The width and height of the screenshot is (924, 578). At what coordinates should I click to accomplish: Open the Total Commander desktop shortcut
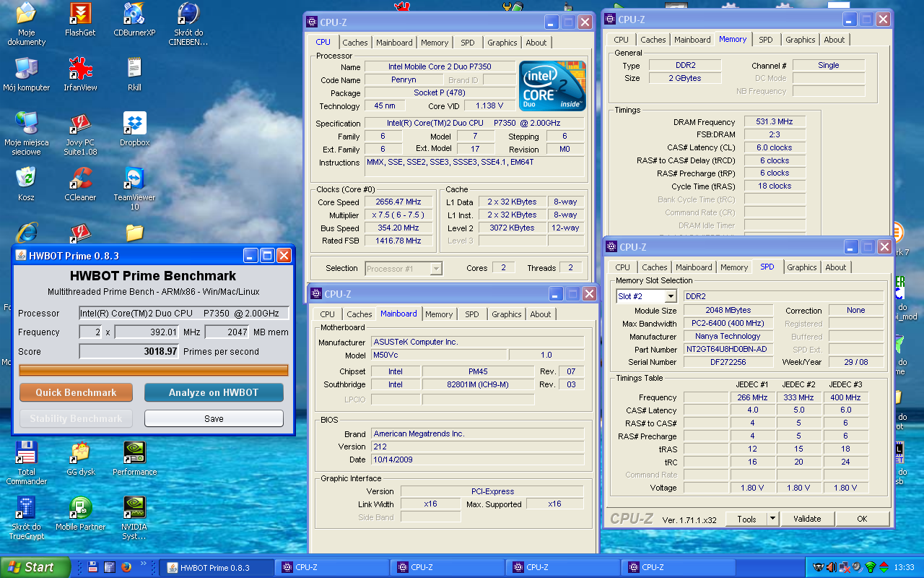26,463
